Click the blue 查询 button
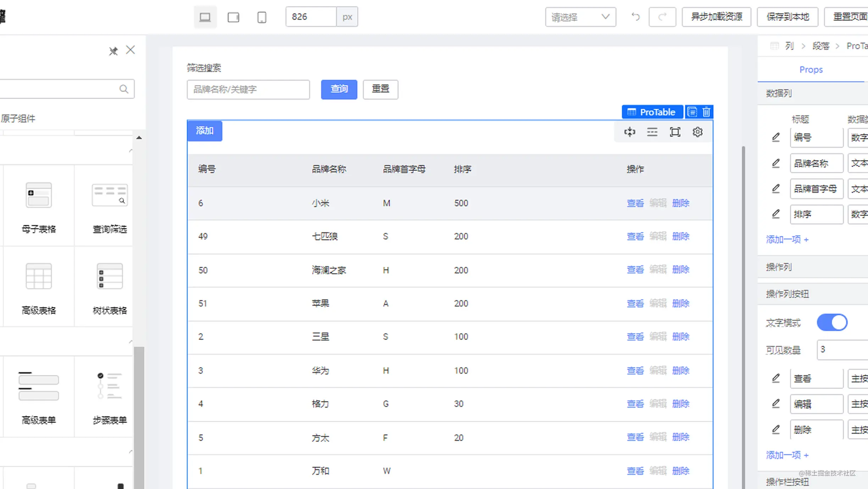868x489 pixels. pyautogui.click(x=339, y=89)
